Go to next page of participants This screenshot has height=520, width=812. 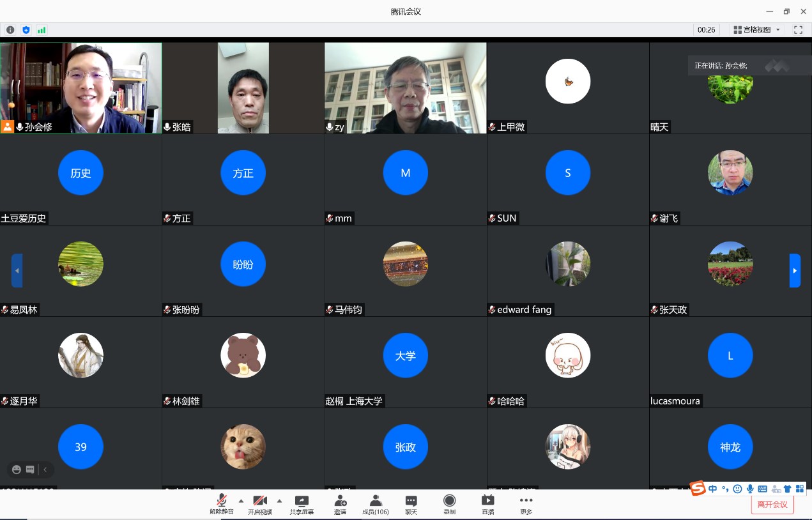coord(795,270)
